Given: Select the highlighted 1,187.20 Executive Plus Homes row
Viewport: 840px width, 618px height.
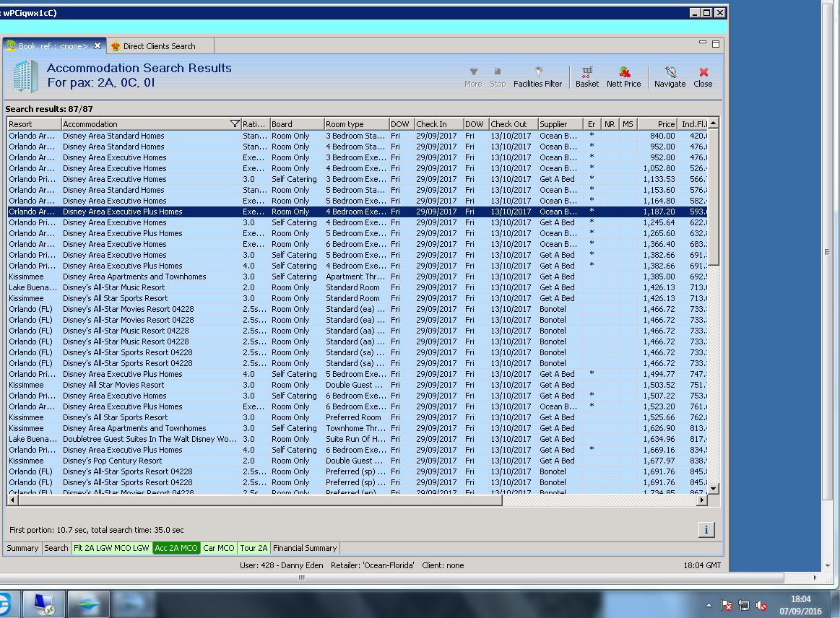Looking at the screenshot, I should (358, 212).
